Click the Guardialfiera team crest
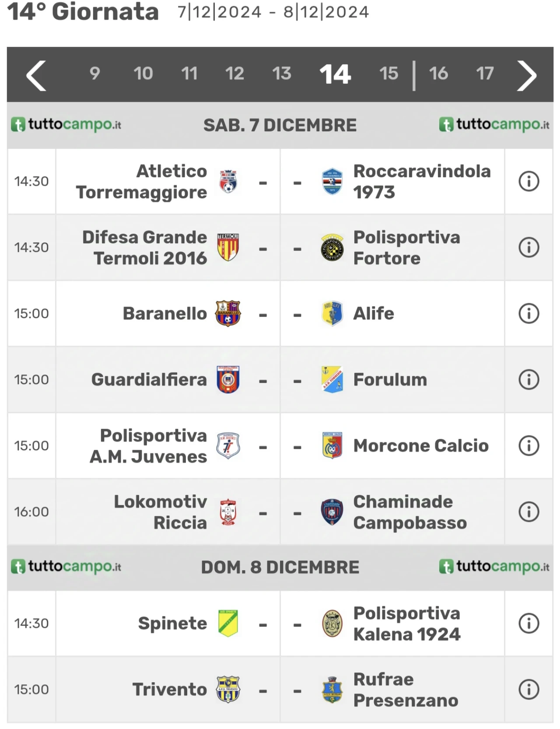Screen dimensions: 560x729 228,379
